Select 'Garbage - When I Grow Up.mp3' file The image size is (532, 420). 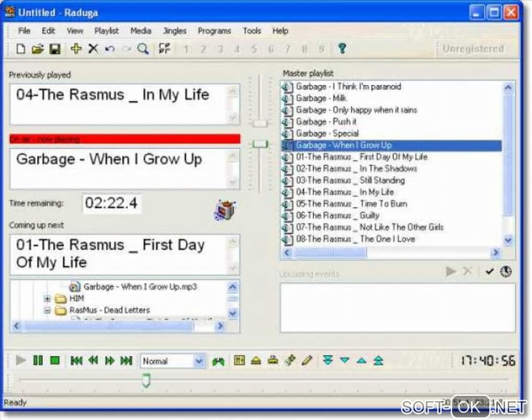tap(140, 287)
